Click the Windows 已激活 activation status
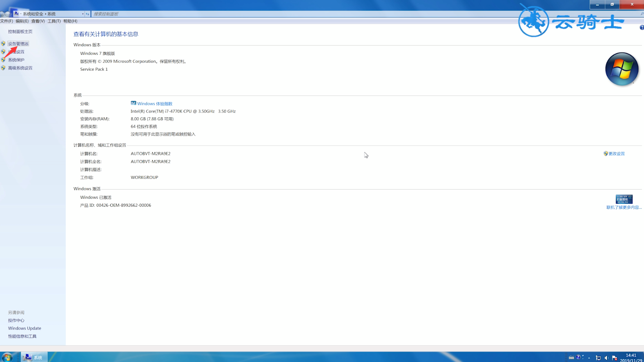Image resolution: width=644 pixels, height=362 pixels. point(96,197)
